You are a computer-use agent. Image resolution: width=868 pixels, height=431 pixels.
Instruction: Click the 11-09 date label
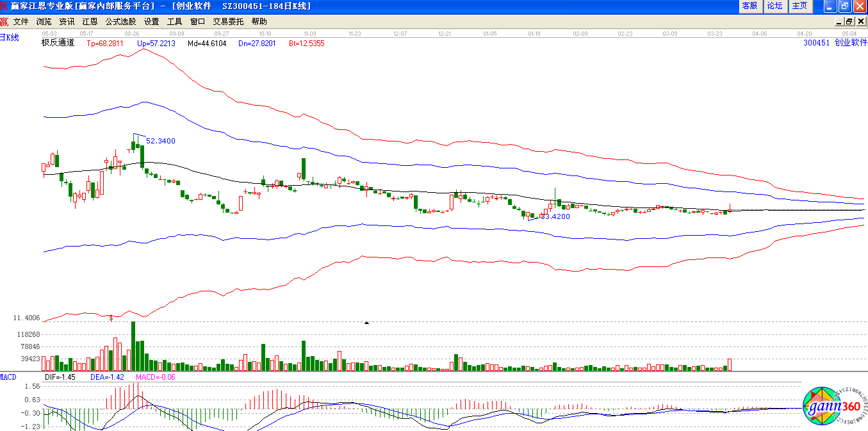point(310,33)
